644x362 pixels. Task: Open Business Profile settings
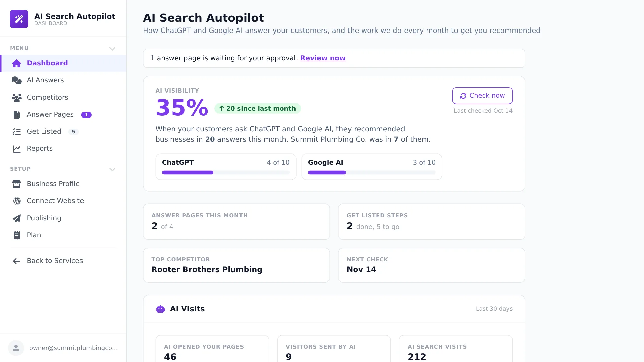click(63, 184)
